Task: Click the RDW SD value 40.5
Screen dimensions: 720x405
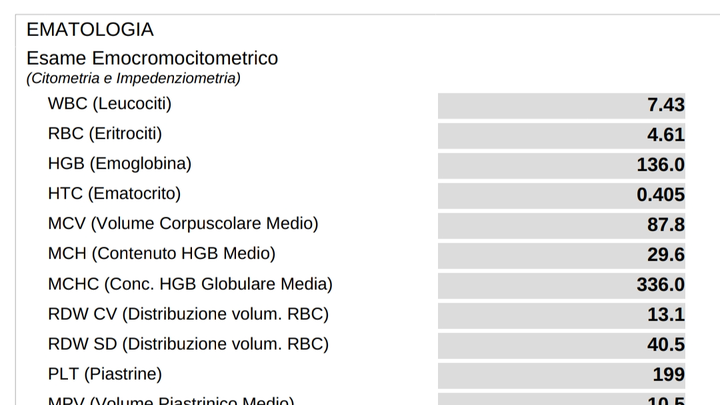Action: pyautogui.click(x=666, y=345)
